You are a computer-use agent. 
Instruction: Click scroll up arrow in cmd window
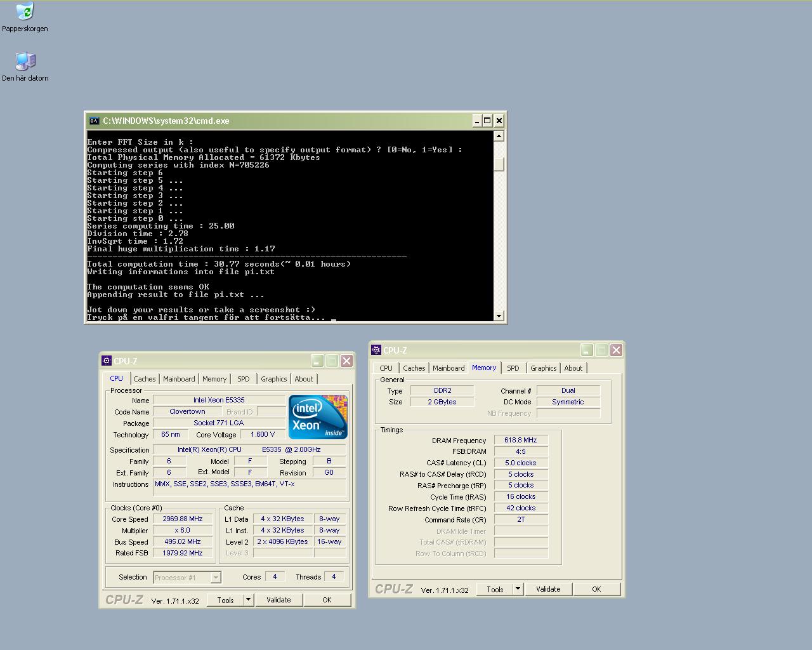[x=499, y=136]
